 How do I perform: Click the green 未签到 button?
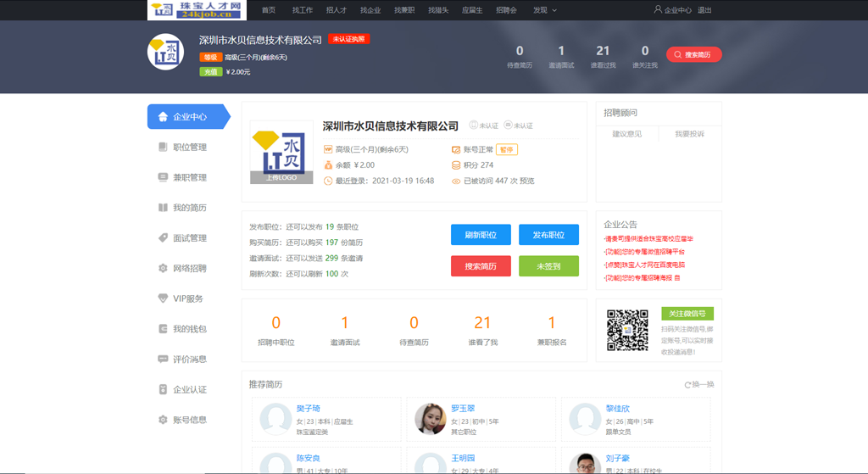[x=548, y=265]
